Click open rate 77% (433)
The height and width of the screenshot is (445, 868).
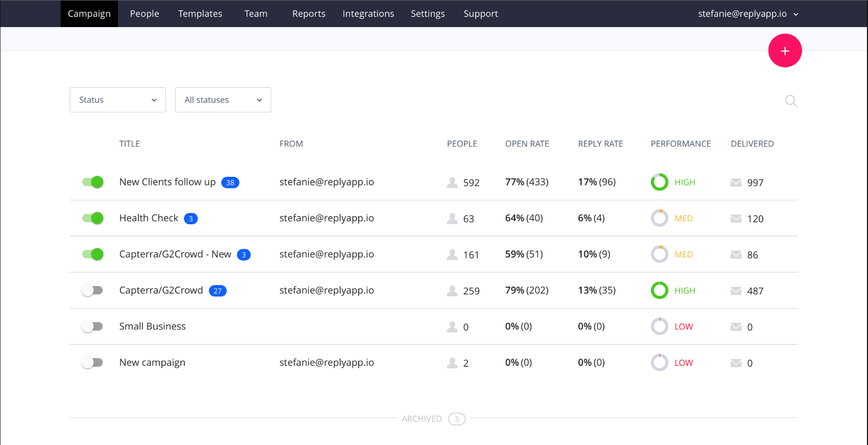(x=527, y=182)
